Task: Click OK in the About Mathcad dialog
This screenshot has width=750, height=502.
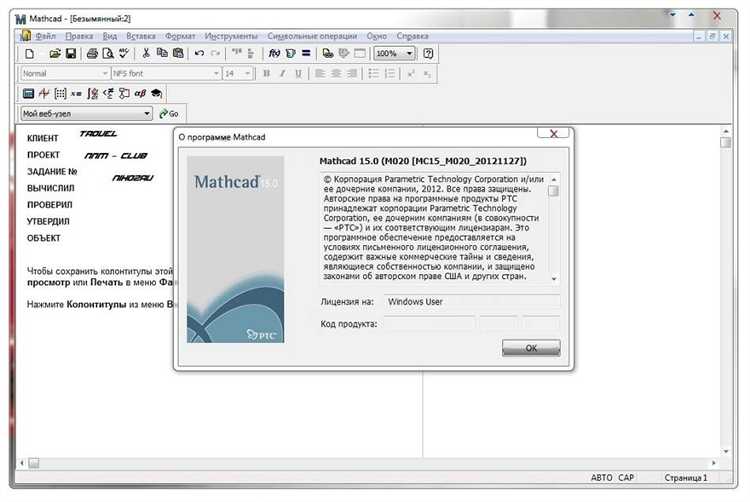Action: click(x=531, y=348)
